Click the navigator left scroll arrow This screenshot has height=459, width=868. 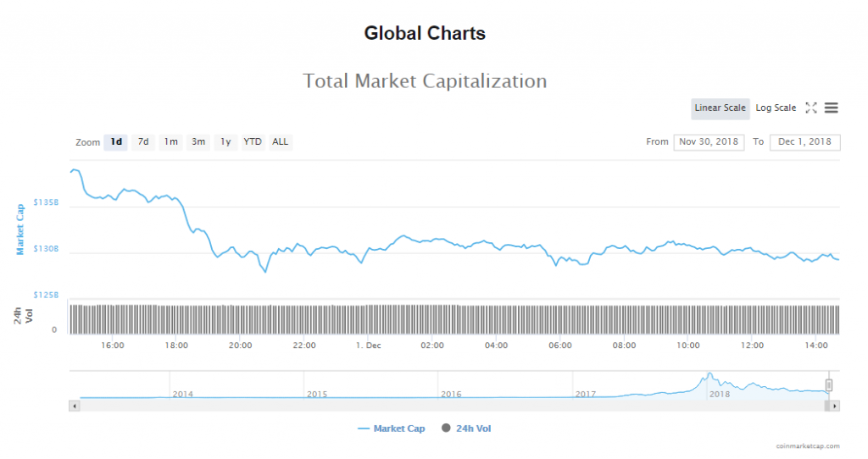coord(75,406)
